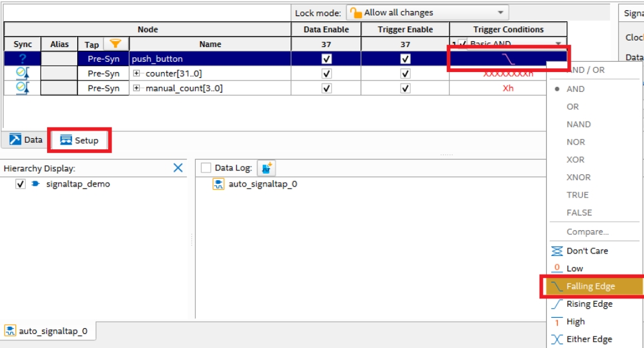Switch to the Setup tab

pyautogui.click(x=80, y=140)
